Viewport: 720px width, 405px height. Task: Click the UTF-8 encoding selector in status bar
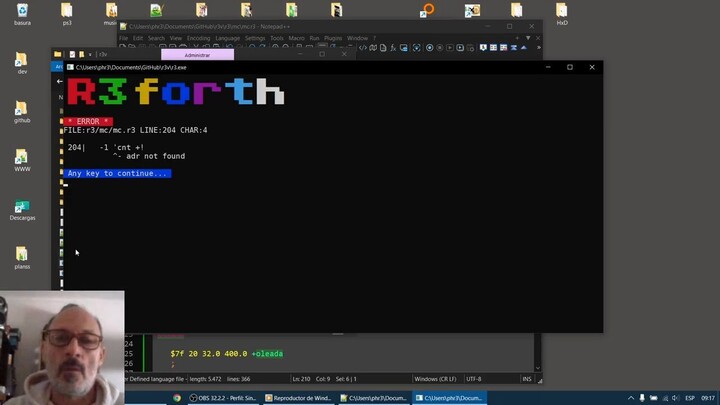click(473, 379)
